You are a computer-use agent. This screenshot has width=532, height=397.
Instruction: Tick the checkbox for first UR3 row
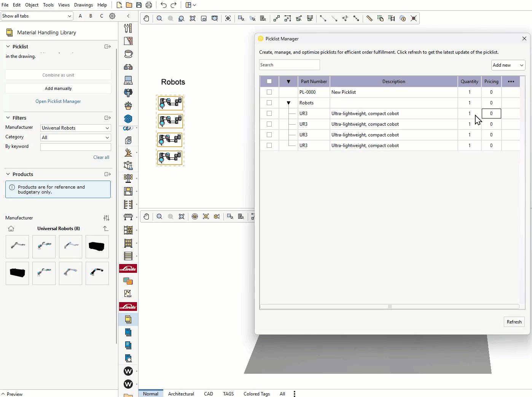coord(269,113)
